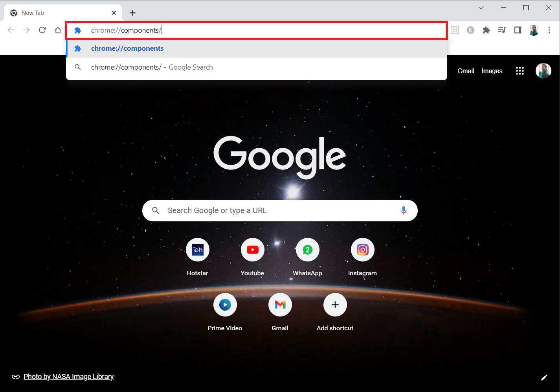Open the tab search chevron

481,8
